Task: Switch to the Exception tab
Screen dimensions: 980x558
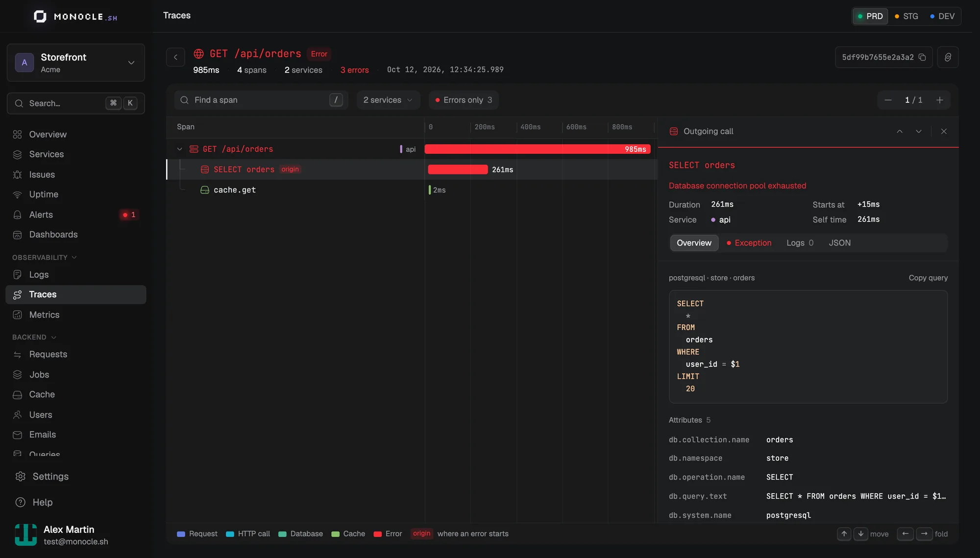Action: pyautogui.click(x=749, y=243)
